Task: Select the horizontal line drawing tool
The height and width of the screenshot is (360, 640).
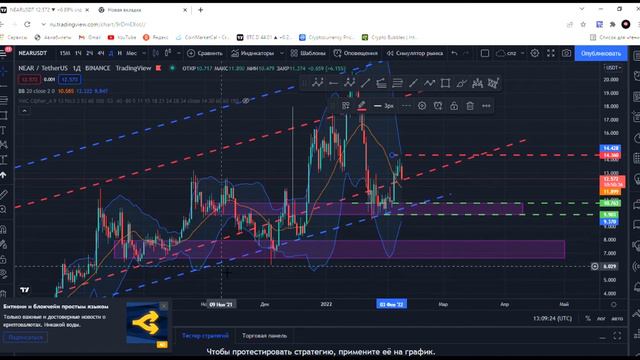Action: (333, 83)
